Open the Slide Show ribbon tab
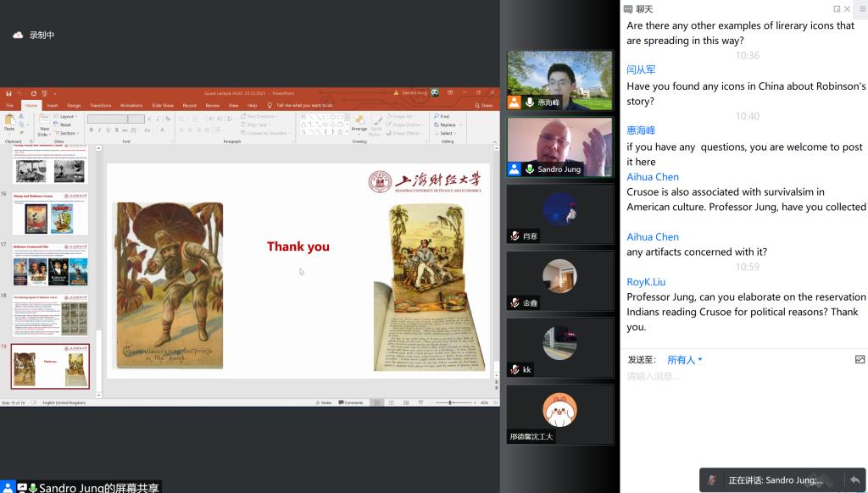868x493 pixels. [x=162, y=105]
